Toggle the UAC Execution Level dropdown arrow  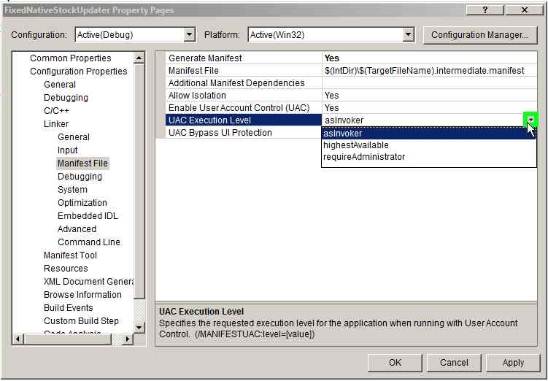pyautogui.click(x=531, y=120)
